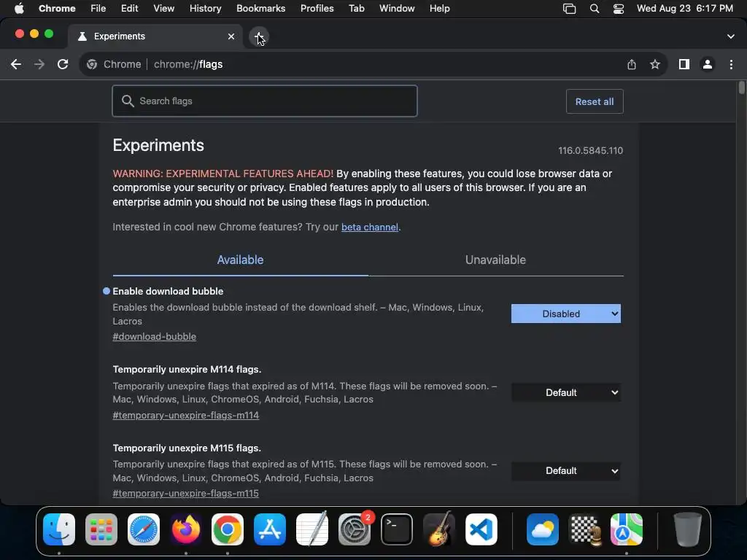Viewport: 747px width, 560px height.
Task: Open Visual Studio Code from the Dock
Action: pos(481,529)
